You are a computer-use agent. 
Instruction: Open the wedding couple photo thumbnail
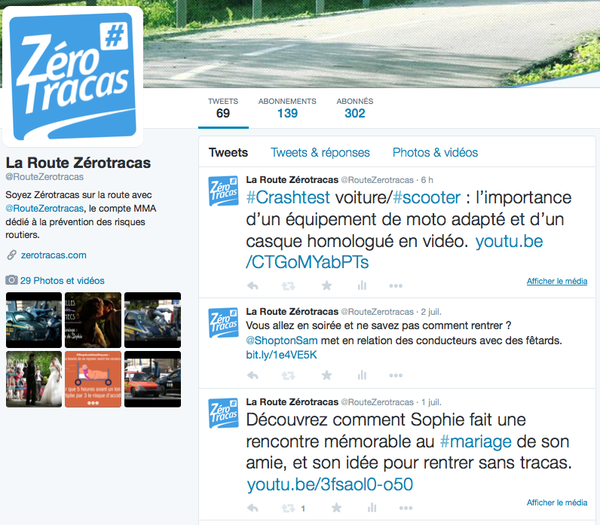coord(34,379)
